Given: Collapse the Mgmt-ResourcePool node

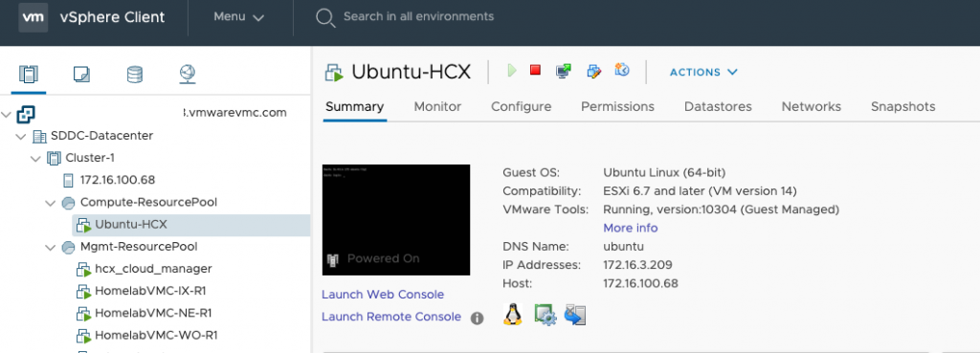Looking at the screenshot, I should click(51, 248).
